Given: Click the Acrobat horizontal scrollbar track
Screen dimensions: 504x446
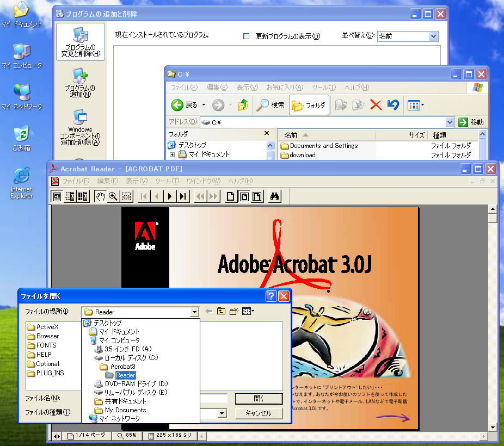Looking at the screenshot, I should click(343, 436).
